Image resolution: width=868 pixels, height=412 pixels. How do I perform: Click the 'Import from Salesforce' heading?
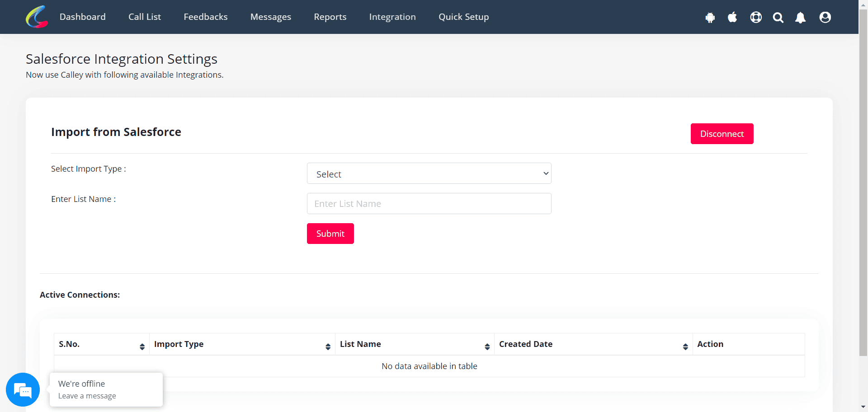click(116, 132)
